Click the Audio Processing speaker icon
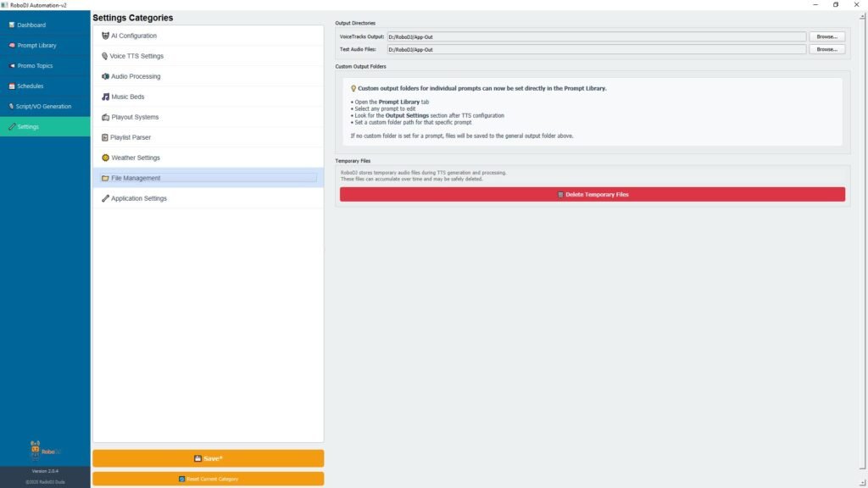The image size is (868, 488). [x=105, y=76]
